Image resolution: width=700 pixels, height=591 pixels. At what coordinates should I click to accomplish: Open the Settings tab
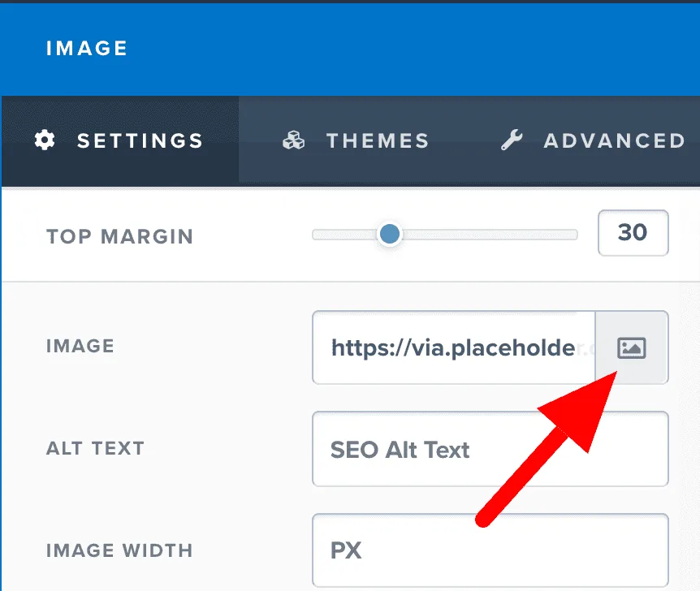tap(119, 140)
